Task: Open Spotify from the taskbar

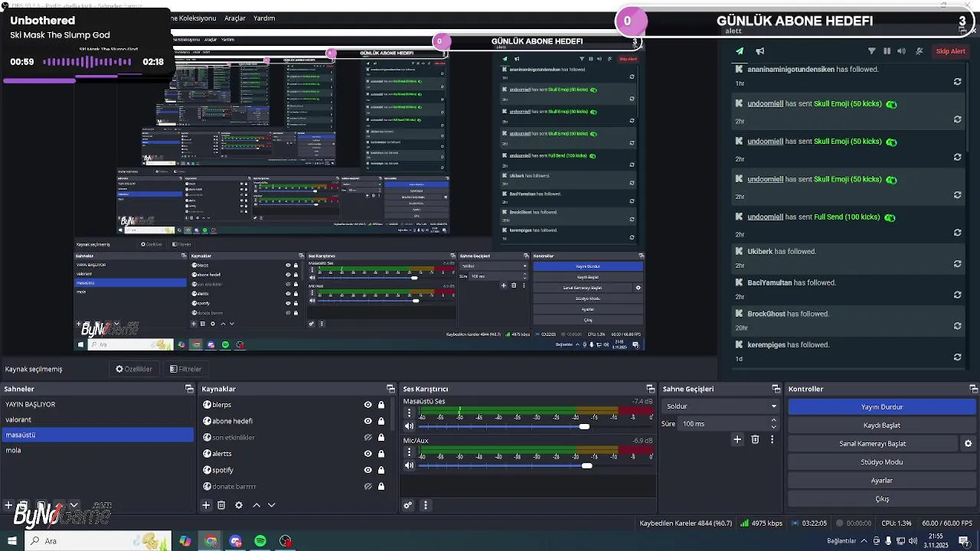Action: click(260, 541)
